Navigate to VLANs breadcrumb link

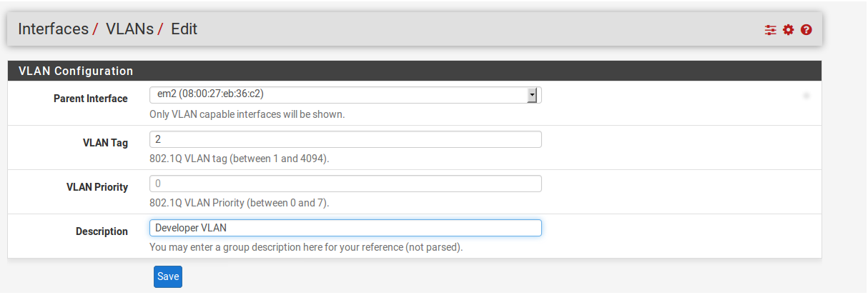(x=129, y=29)
